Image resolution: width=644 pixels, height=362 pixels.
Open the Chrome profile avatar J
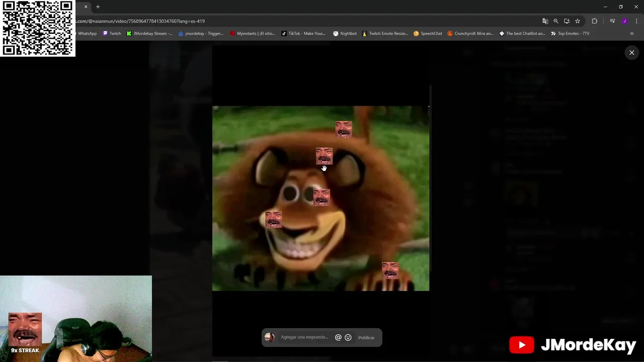[x=624, y=21]
